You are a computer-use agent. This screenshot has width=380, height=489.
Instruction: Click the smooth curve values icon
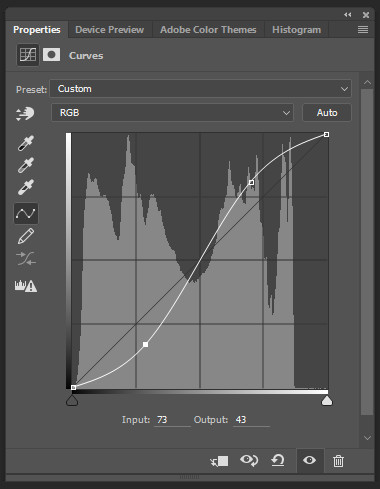click(x=26, y=259)
